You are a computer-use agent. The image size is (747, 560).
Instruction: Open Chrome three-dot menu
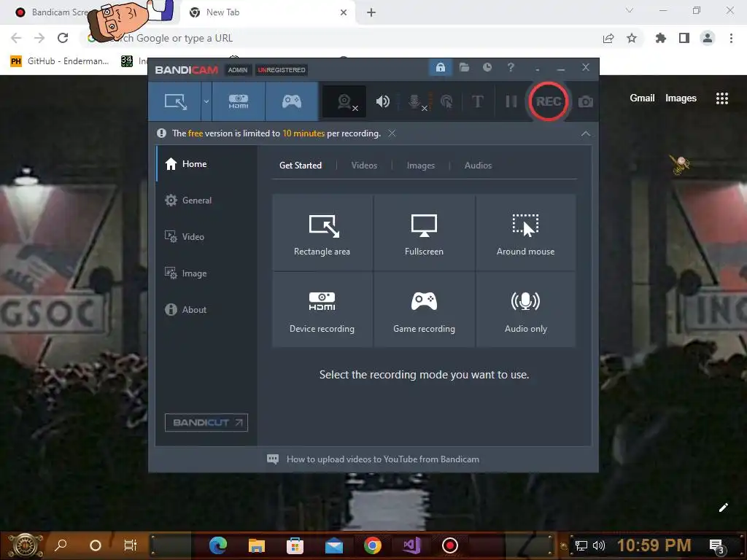[x=731, y=38]
